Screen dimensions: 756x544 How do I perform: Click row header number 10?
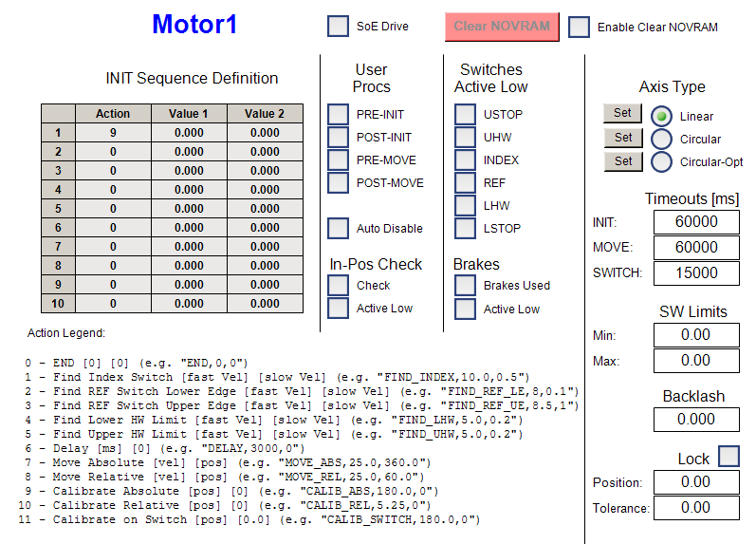click(x=58, y=303)
